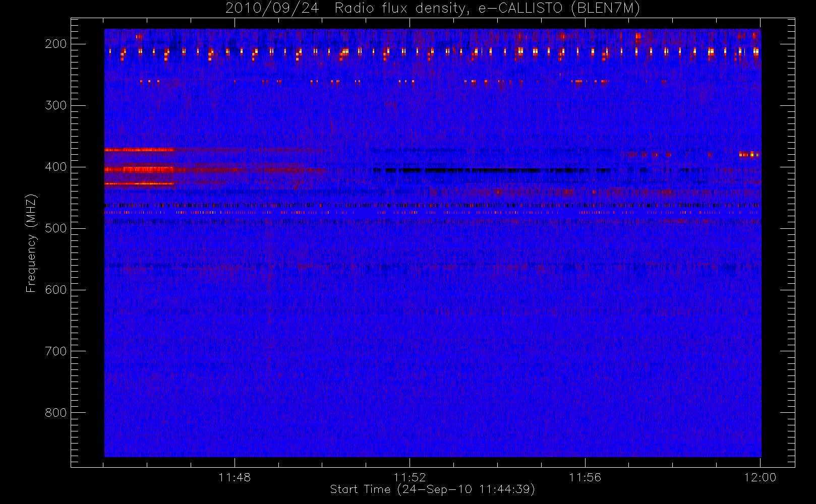
Task: Click the 'Start Time (24-Sep-10 11:44:39)' axis label
Action: [x=432, y=489]
